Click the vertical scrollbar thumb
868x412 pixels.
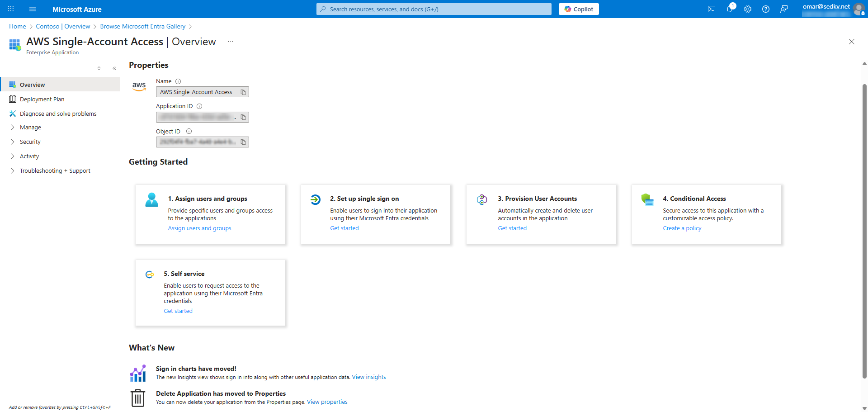pyautogui.click(x=864, y=231)
